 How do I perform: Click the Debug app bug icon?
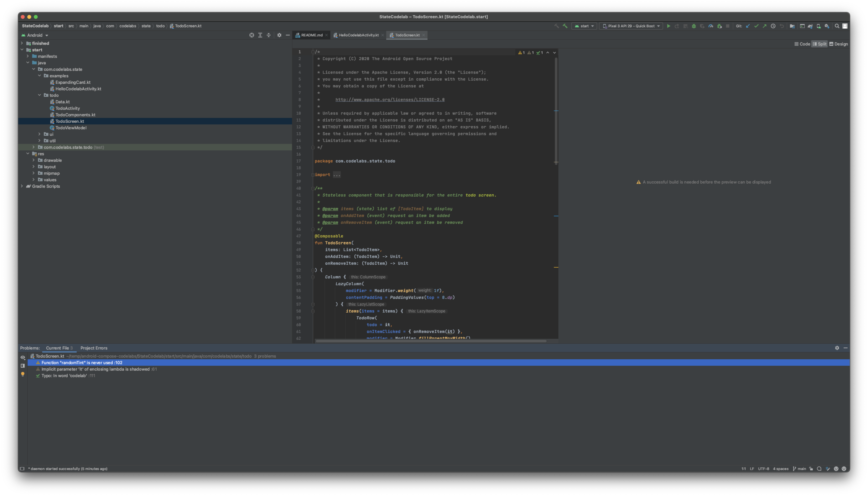pyautogui.click(x=694, y=26)
